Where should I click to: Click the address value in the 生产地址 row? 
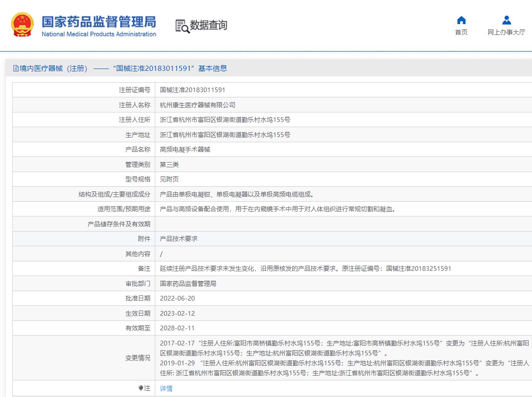tap(225, 135)
